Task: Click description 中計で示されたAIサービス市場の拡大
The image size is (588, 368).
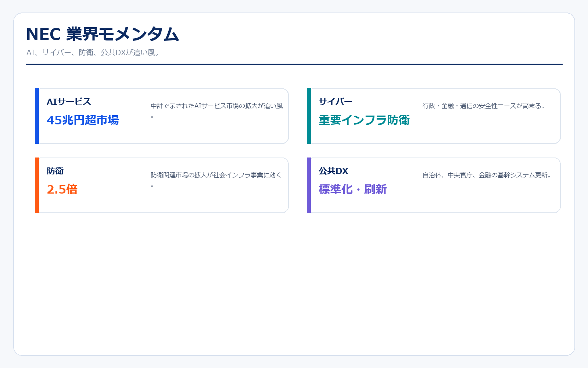Action: tap(217, 111)
